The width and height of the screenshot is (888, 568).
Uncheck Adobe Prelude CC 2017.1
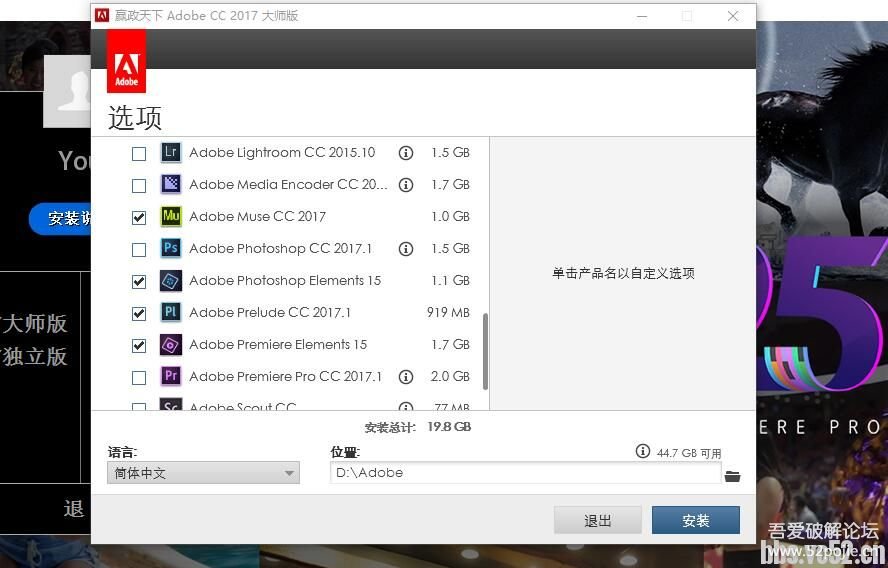pyautogui.click(x=139, y=313)
